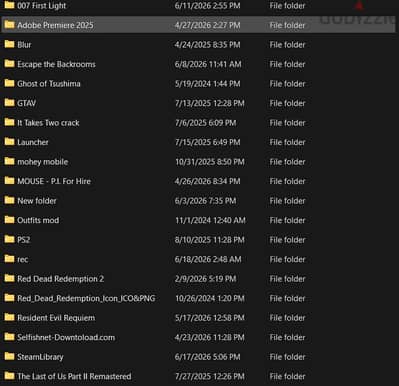
Task: Select the date 11/1/2024 12:40 AM
Action: pos(210,220)
